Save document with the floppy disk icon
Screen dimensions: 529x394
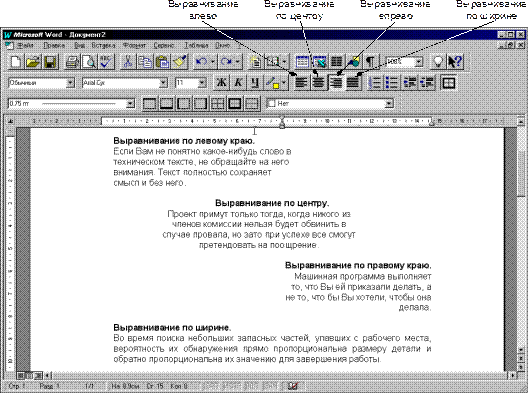(50, 62)
